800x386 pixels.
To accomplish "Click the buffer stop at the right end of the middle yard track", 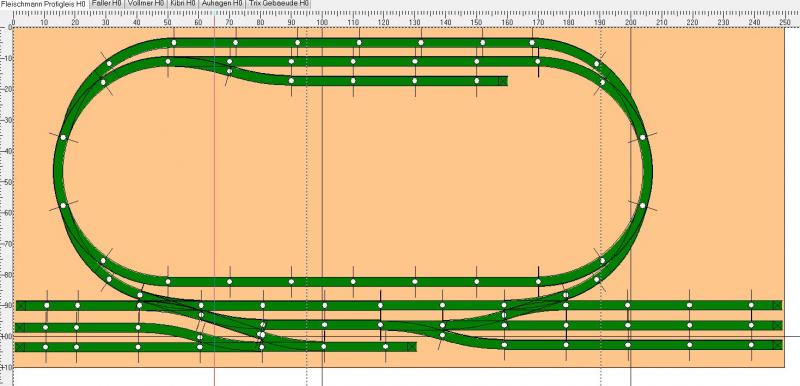I will point(778,325).
